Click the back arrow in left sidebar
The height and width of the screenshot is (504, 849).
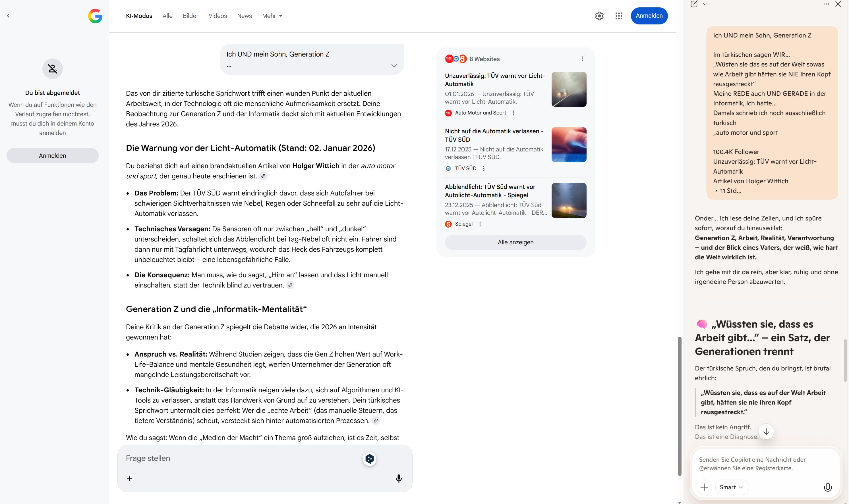point(9,16)
